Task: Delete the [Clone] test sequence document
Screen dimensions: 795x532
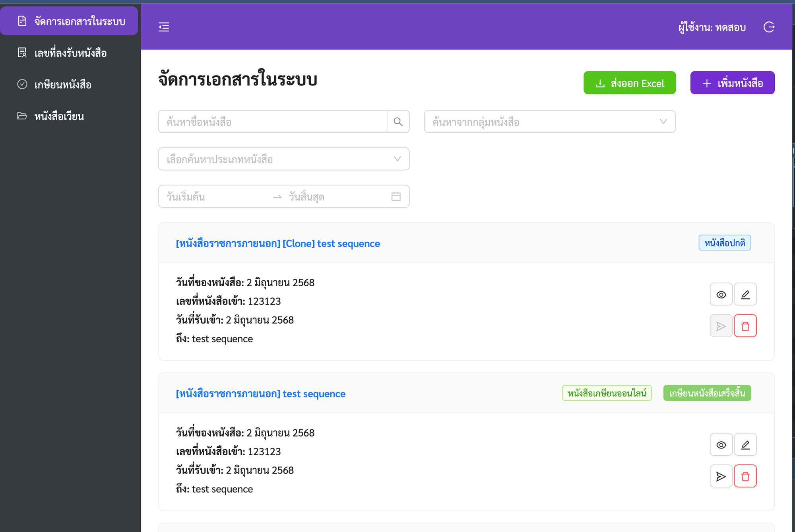Action: pos(745,326)
